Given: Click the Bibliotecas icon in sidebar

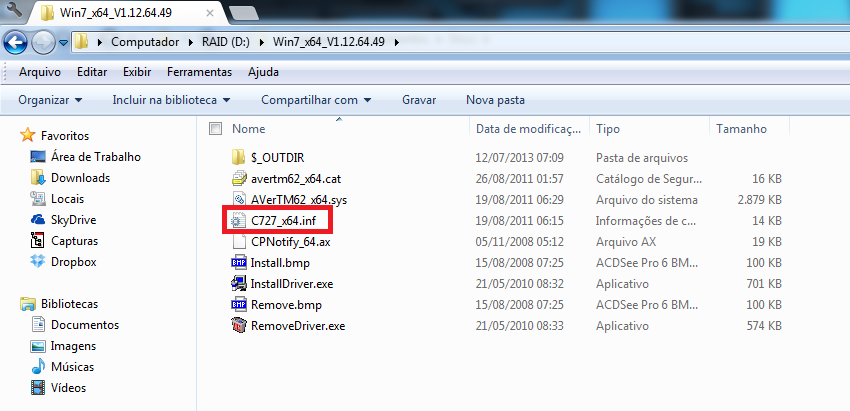Looking at the screenshot, I should point(28,304).
